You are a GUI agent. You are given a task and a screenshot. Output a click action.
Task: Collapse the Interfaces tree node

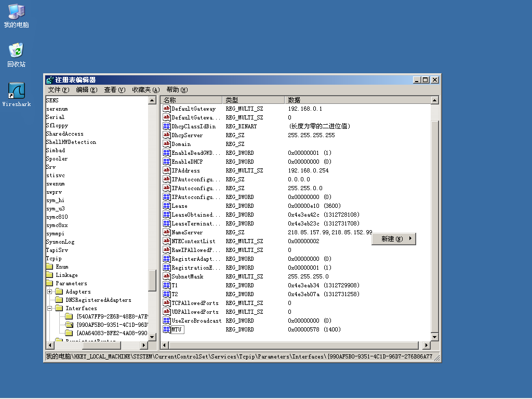[50, 308]
